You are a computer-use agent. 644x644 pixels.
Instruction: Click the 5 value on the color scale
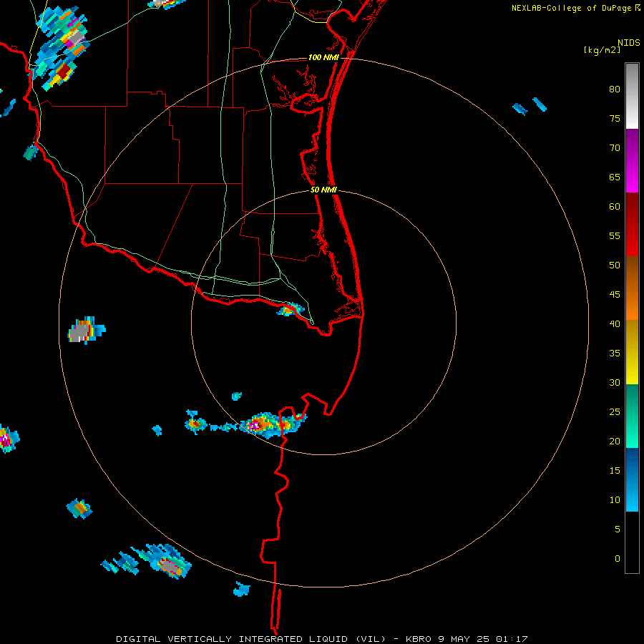coord(618,529)
